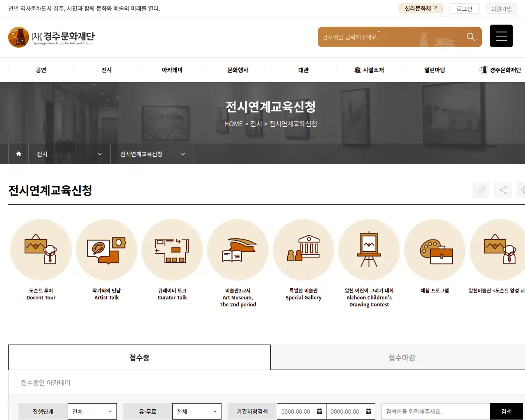Click the home icon in the breadcrumb bar
The image size is (525, 420).
point(18,154)
